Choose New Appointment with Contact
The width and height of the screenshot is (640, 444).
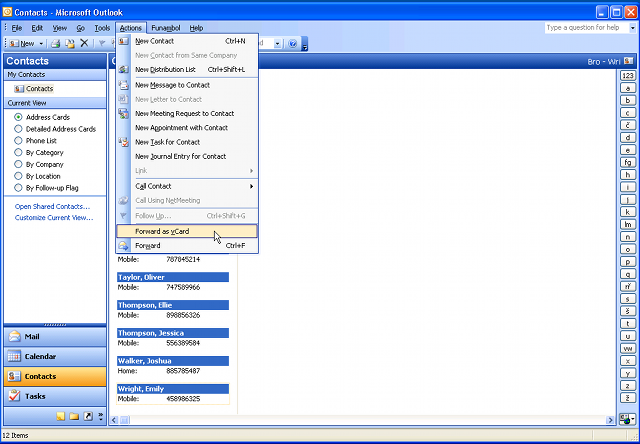(x=187, y=128)
